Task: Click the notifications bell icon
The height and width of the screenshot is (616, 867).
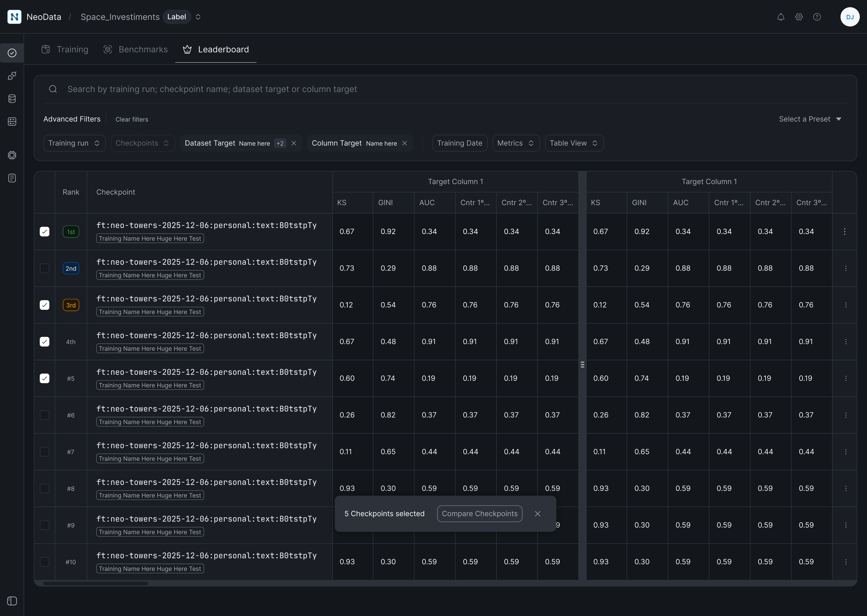Action: [x=780, y=17]
